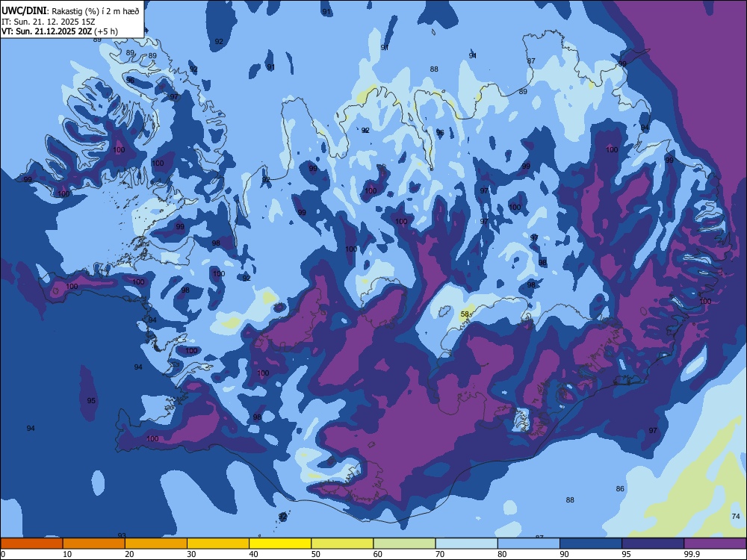Click the 'VT: Sun. 21.12.2025 20Z (+5 h)' line
This screenshot has width=747, height=560.
(60, 31)
